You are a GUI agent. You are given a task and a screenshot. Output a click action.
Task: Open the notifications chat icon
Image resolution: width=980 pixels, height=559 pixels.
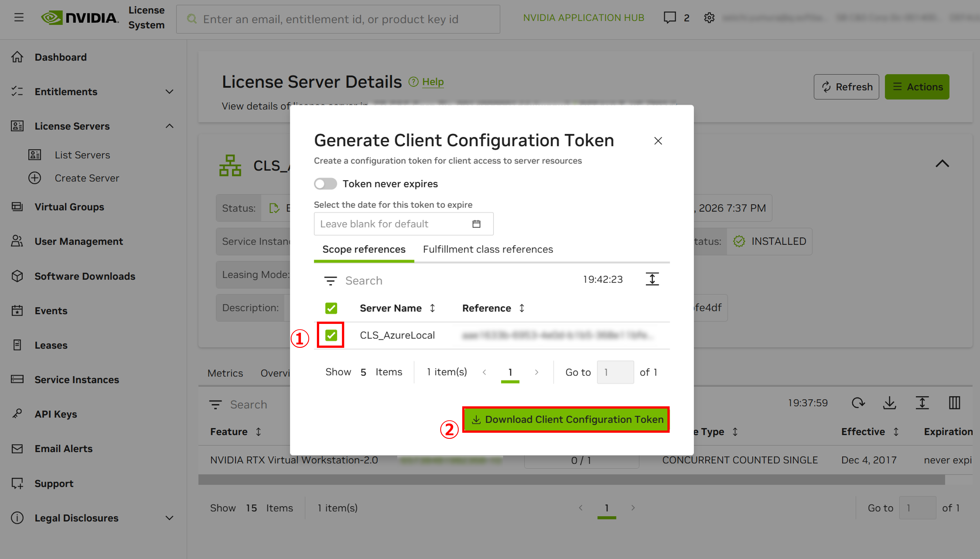[x=670, y=18]
